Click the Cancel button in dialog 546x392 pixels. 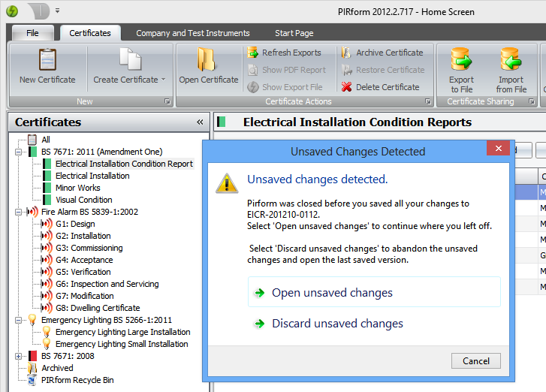click(x=476, y=361)
